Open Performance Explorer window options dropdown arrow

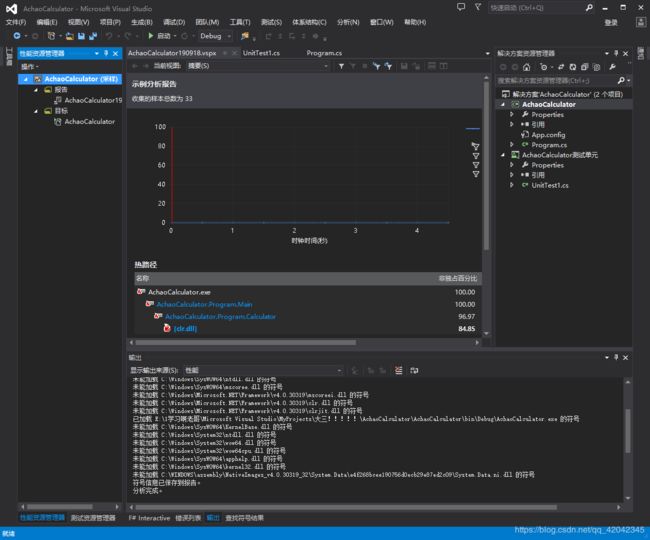click(97, 53)
